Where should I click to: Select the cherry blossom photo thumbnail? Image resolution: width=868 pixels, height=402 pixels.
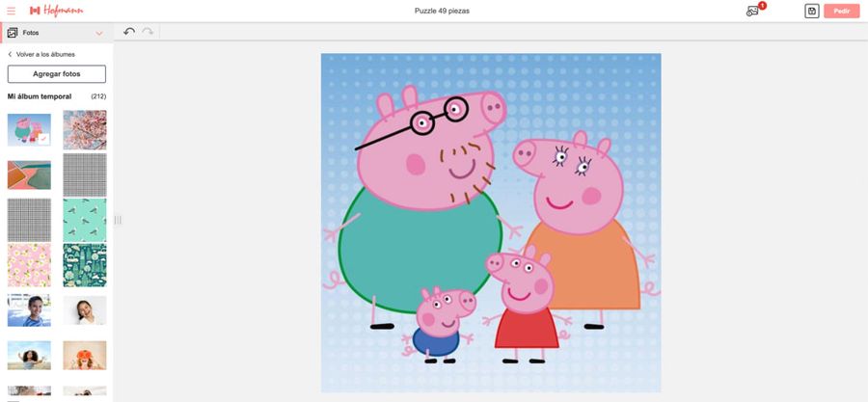[85, 129]
